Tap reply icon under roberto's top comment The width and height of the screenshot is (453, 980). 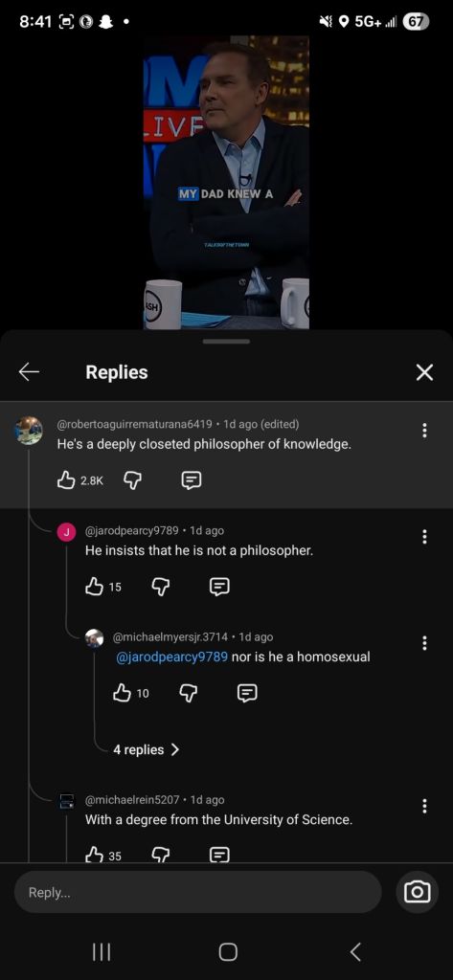[191, 480]
